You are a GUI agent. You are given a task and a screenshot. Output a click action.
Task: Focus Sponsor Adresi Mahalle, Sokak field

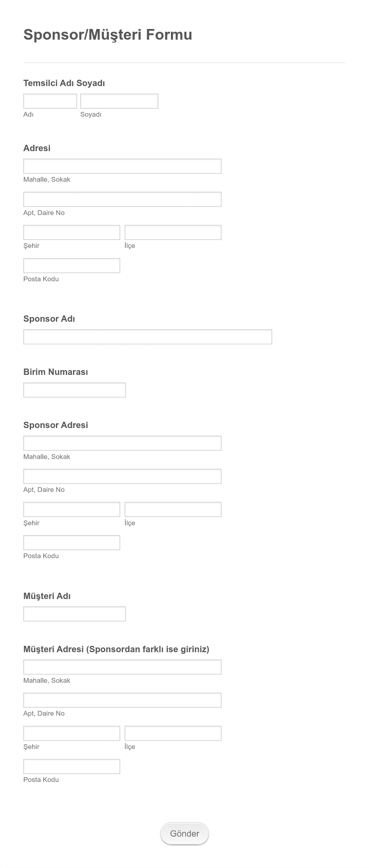[122, 443]
